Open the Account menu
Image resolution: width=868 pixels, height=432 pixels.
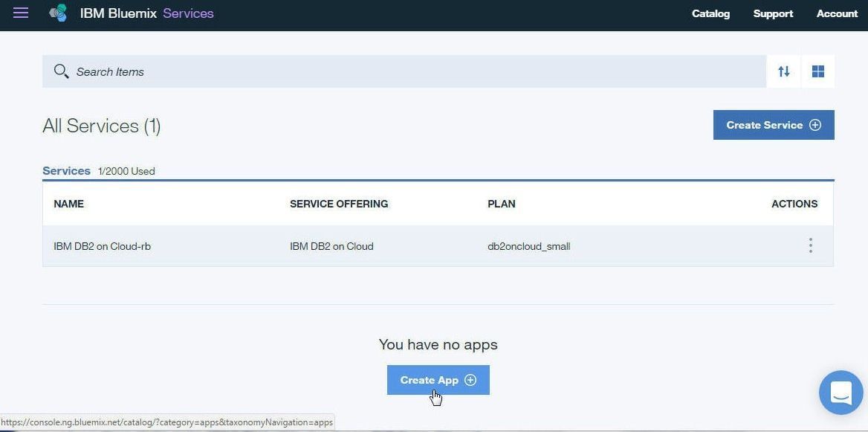837,14
